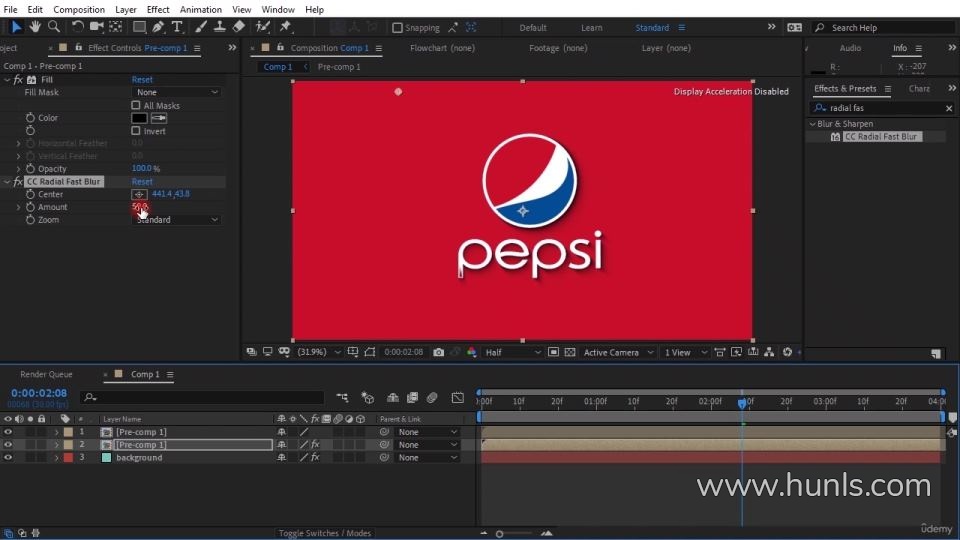Screen dimensions: 960x540
Task: Click the Center point crosshair button
Action: pos(139,194)
